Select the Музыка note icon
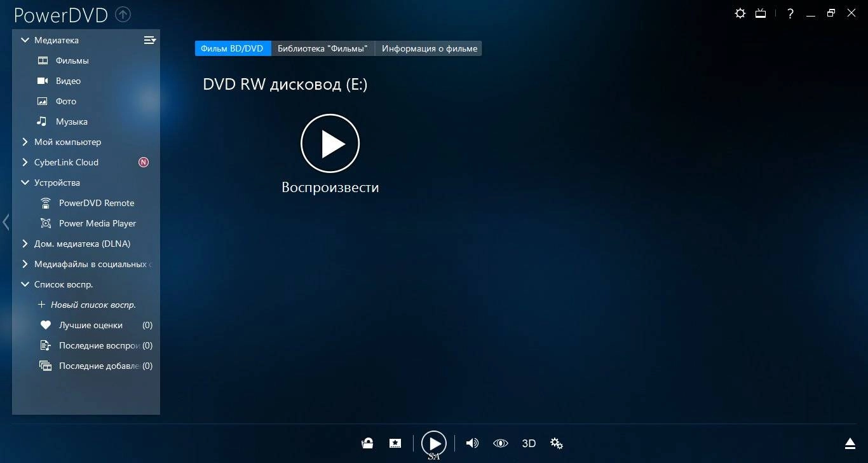 pos(42,121)
